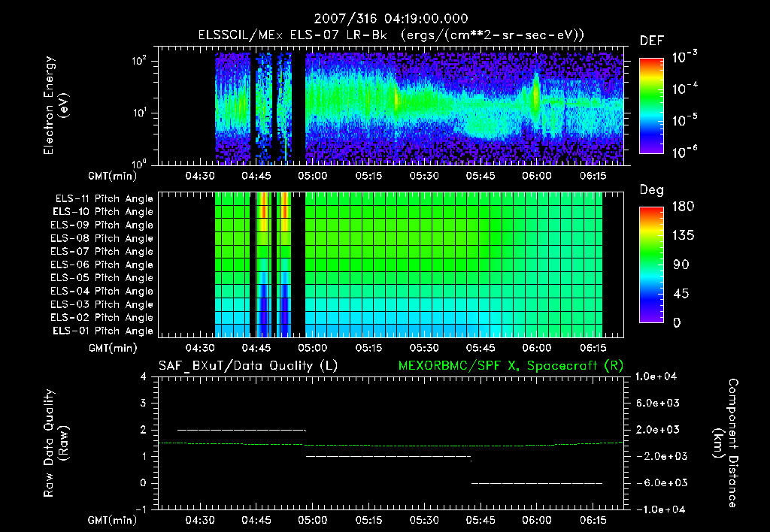Click the 'ELS-05 Pitch Angle' row label
The height and width of the screenshot is (532, 770).
click(102, 278)
